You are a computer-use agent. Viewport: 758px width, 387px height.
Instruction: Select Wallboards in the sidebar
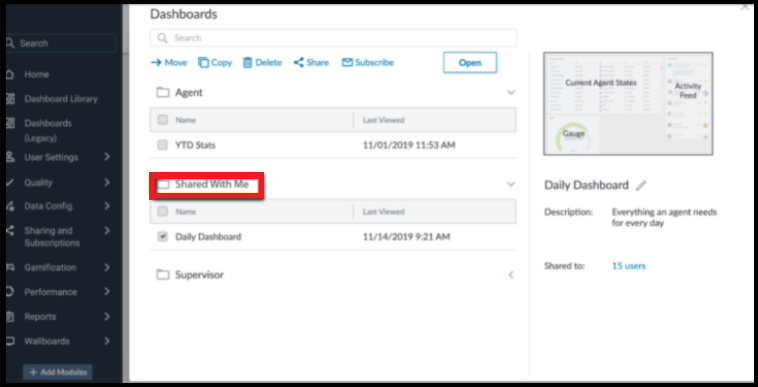tap(47, 341)
